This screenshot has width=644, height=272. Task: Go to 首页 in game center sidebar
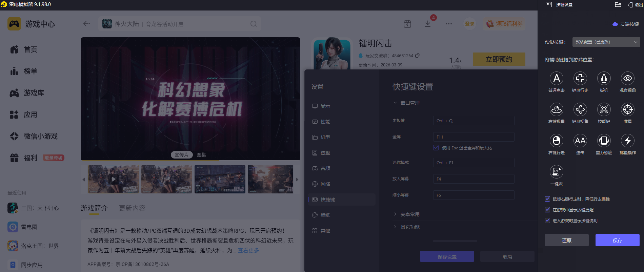[x=24, y=49]
